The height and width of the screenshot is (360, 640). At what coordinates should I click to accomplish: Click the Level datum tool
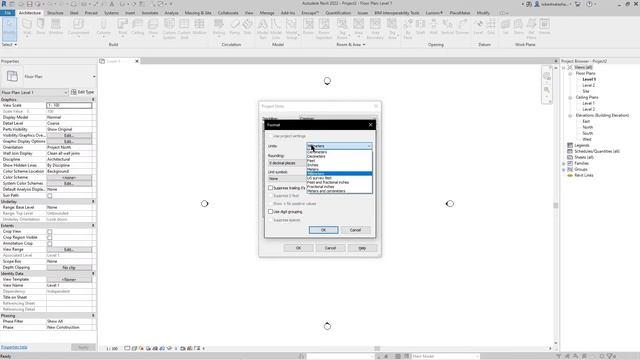coord(478,27)
